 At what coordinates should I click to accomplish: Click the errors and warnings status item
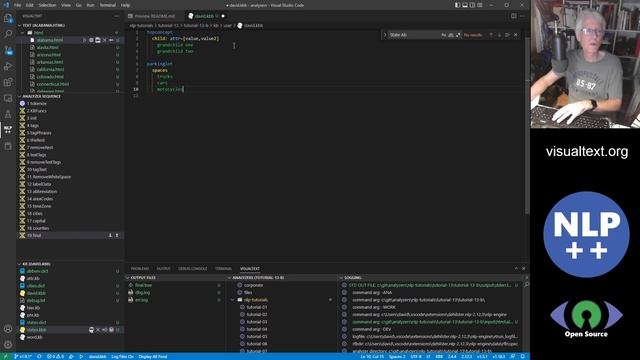[x=56, y=356]
